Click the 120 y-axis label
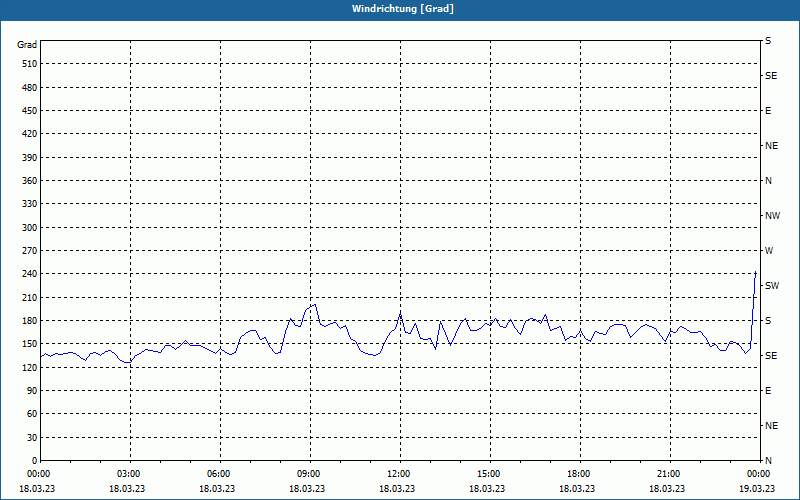 click(30, 367)
